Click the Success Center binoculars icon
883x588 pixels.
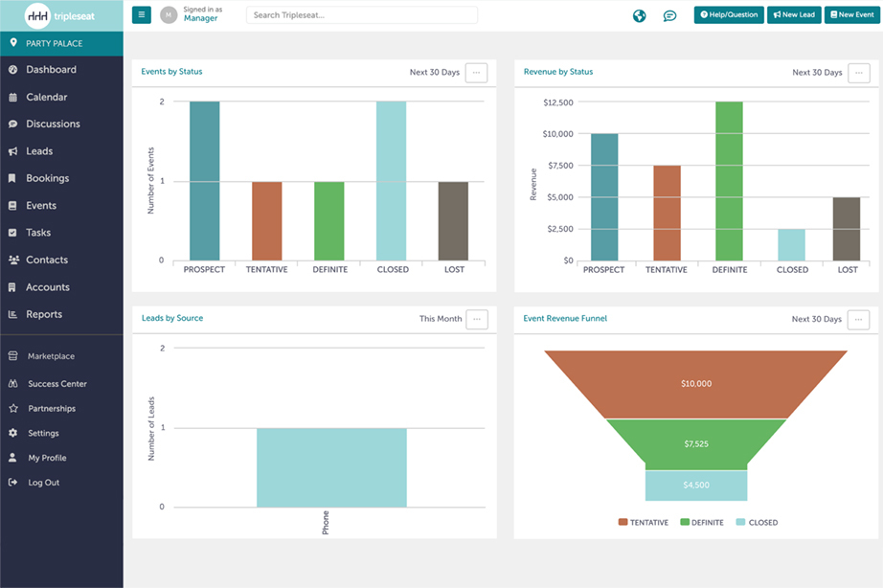pos(13,384)
